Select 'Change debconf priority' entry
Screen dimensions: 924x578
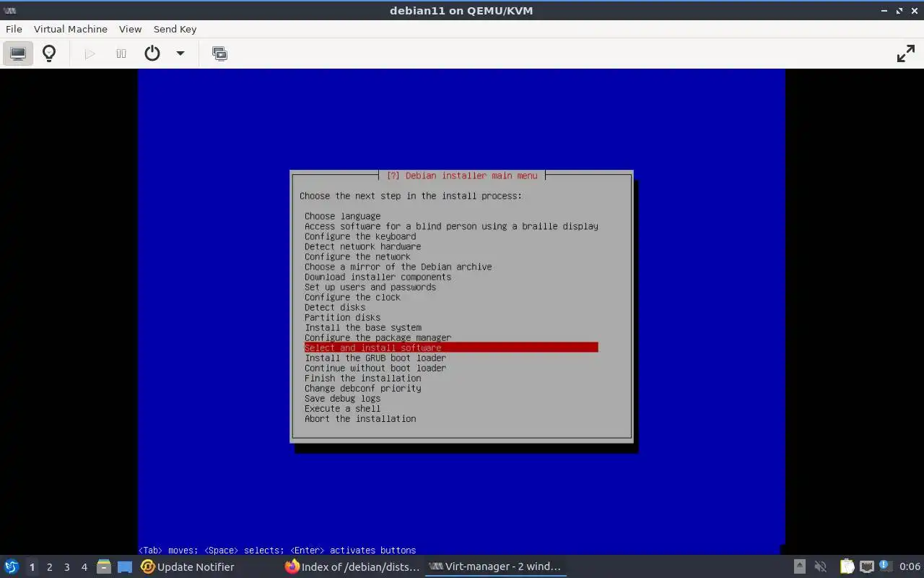coord(362,388)
